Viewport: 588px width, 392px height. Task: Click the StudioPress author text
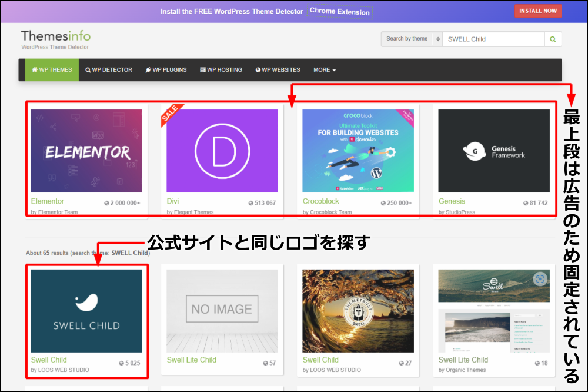point(460,212)
